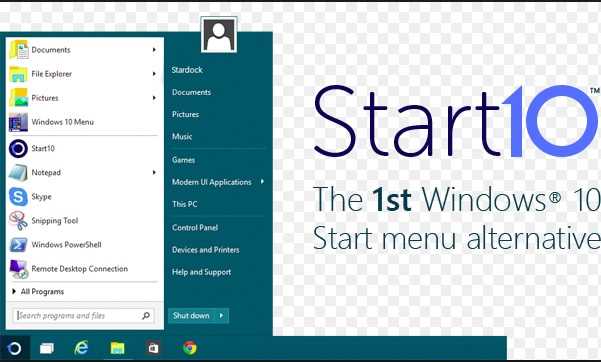Click the Notepad icon

tap(18, 173)
